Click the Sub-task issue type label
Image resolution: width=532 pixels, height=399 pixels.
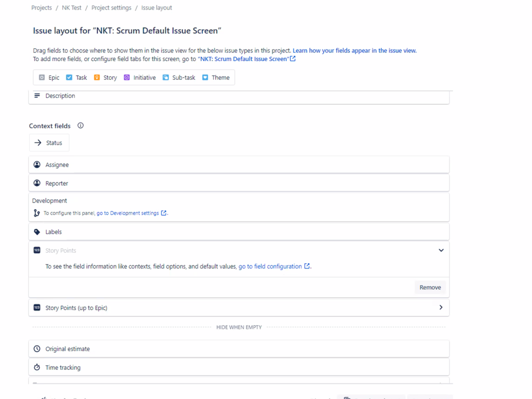184,78
